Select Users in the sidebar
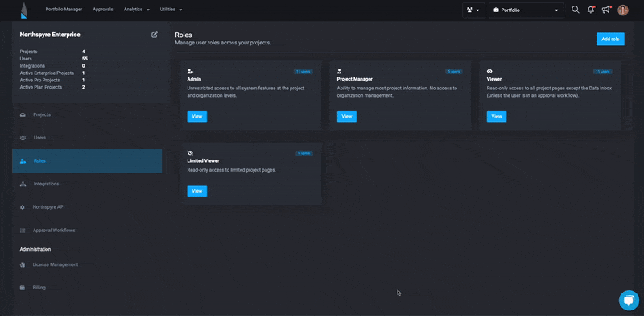This screenshot has height=316, width=644. [x=87, y=138]
